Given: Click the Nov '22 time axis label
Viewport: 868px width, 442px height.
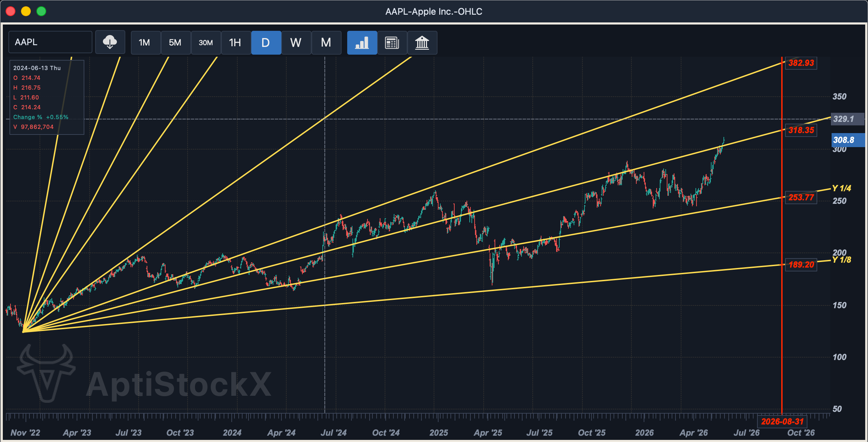Looking at the screenshot, I should pyautogui.click(x=25, y=433).
